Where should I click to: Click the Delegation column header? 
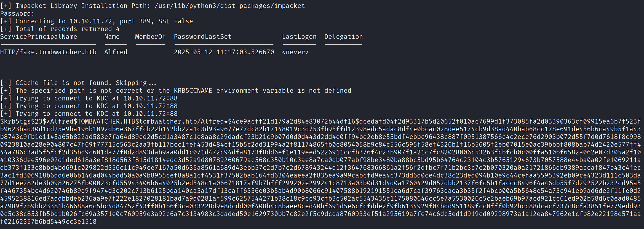343,37
